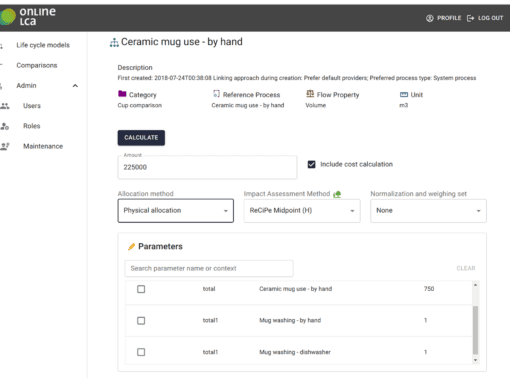Image resolution: width=510 pixels, height=382 pixels.
Task: Check the 'total' Ceramic mug use parameter
Action: (141, 289)
